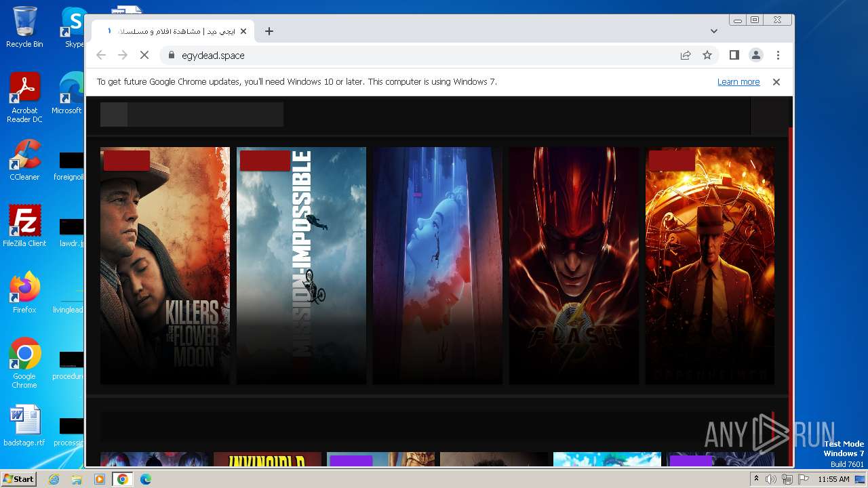The width and height of the screenshot is (868, 488).
Task: Expand the tab search chevron
Action: (x=714, y=31)
